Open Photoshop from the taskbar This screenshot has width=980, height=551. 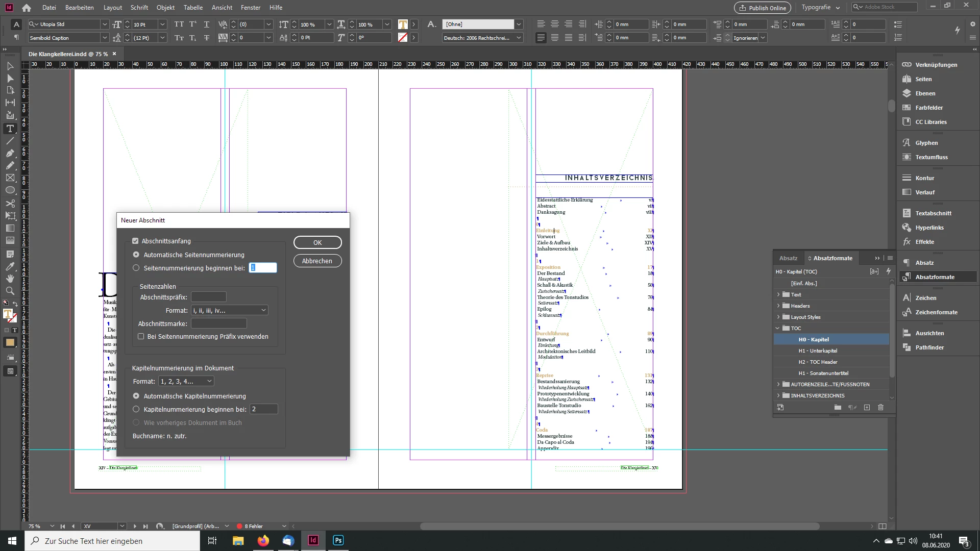338,540
